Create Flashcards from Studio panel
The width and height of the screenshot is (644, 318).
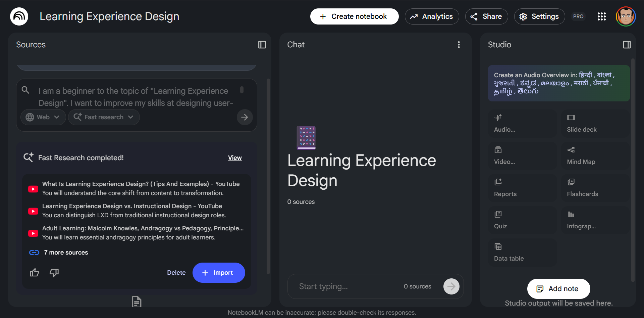point(596,188)
